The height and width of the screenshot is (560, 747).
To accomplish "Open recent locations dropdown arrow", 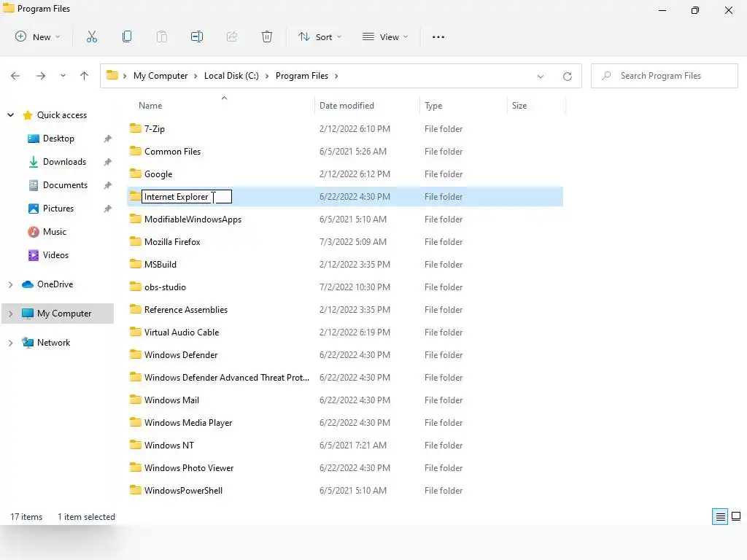I will (x=63, y=76).
